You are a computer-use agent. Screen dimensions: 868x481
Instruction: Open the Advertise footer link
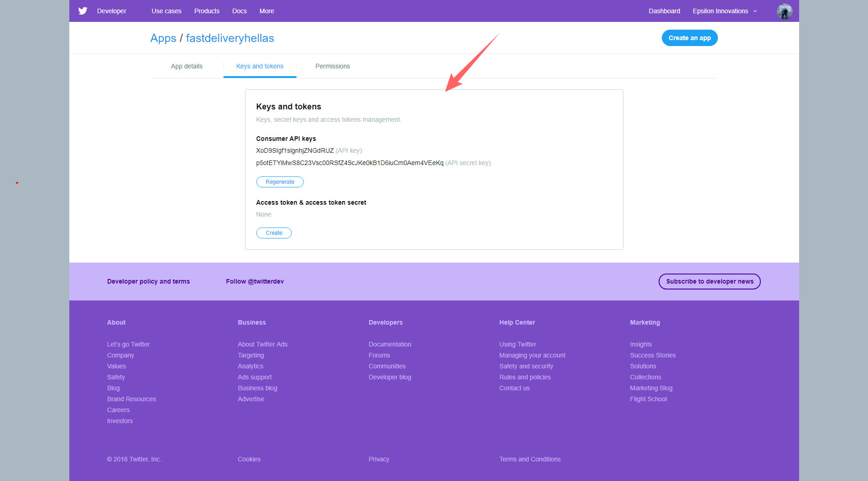[x=251, y=399]
